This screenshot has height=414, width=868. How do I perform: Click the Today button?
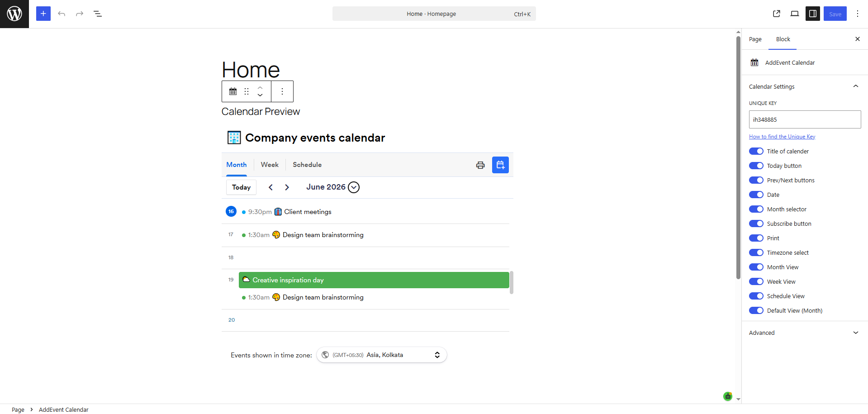(x=241, y=187)
